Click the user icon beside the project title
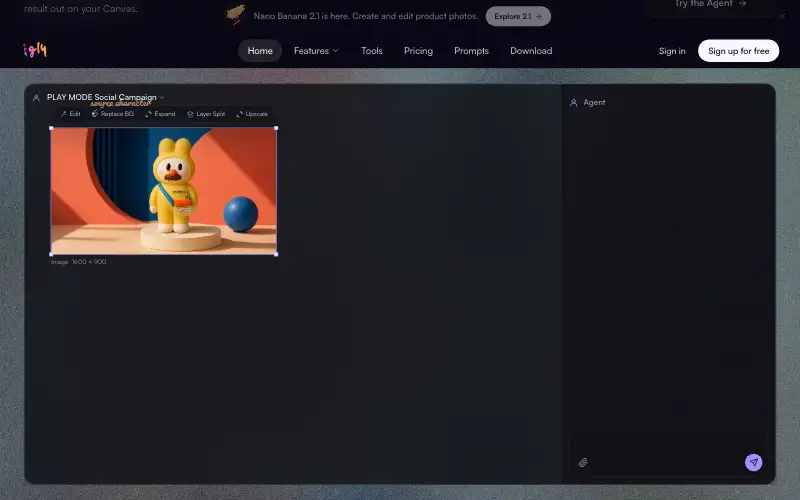This screenshot has width=800, height=500. click(x=36, y=97)
